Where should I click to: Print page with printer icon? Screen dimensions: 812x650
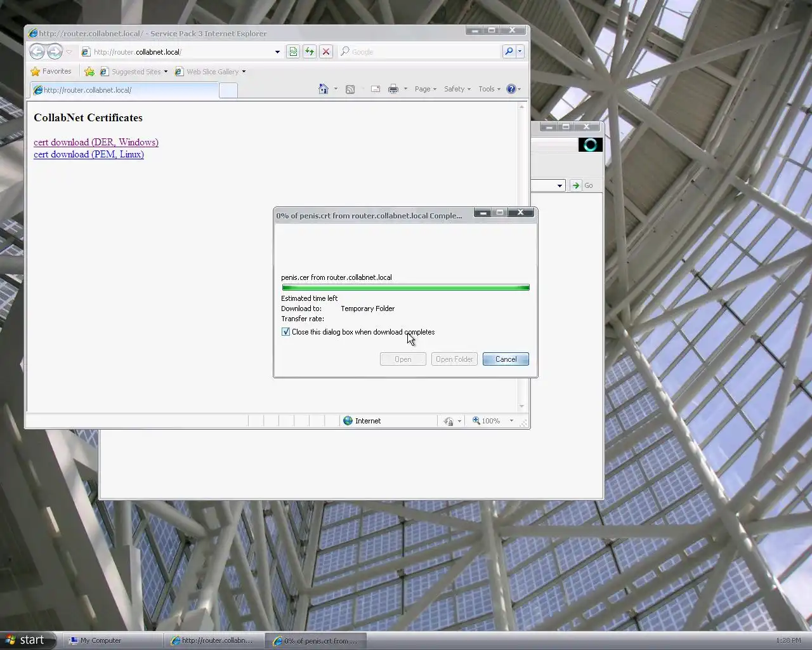point(393,90)
